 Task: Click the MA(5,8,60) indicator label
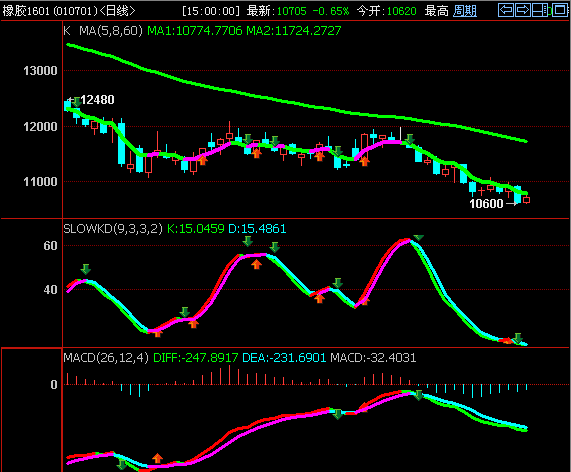[x=111, y=31]
